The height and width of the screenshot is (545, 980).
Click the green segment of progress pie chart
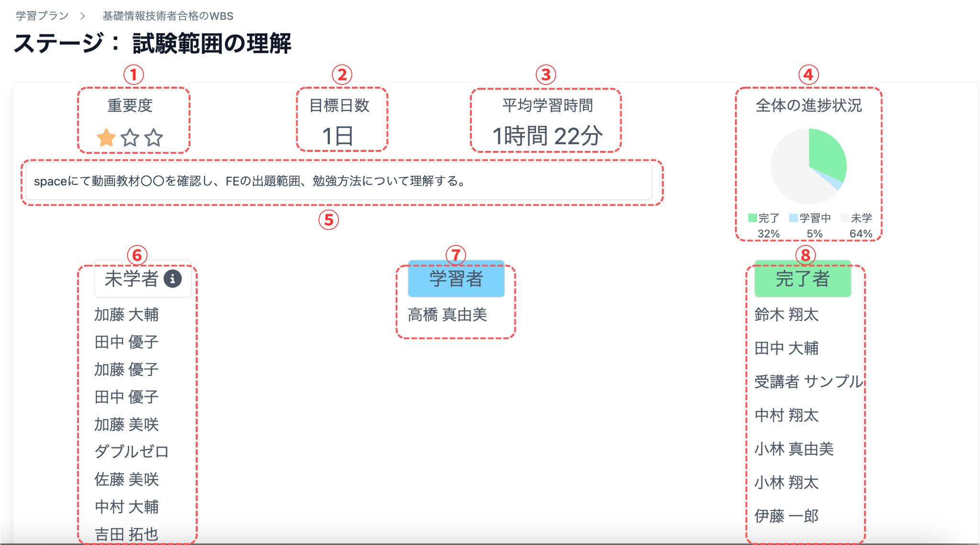click(826, 153)
